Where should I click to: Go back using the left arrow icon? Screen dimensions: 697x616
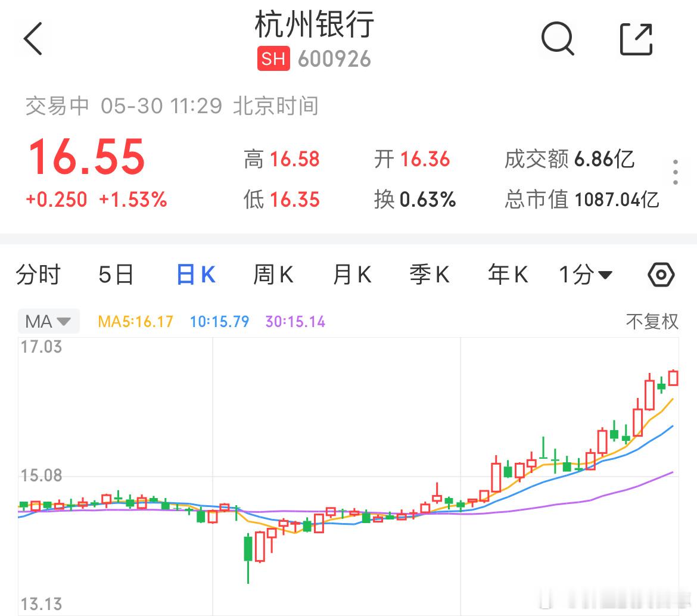(33, 39)
